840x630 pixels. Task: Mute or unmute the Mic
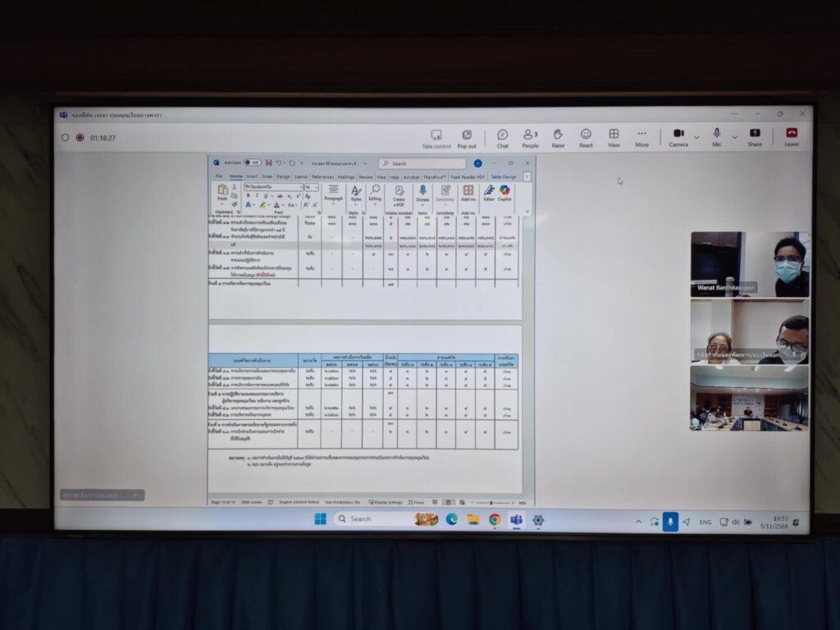coord(716,135)
